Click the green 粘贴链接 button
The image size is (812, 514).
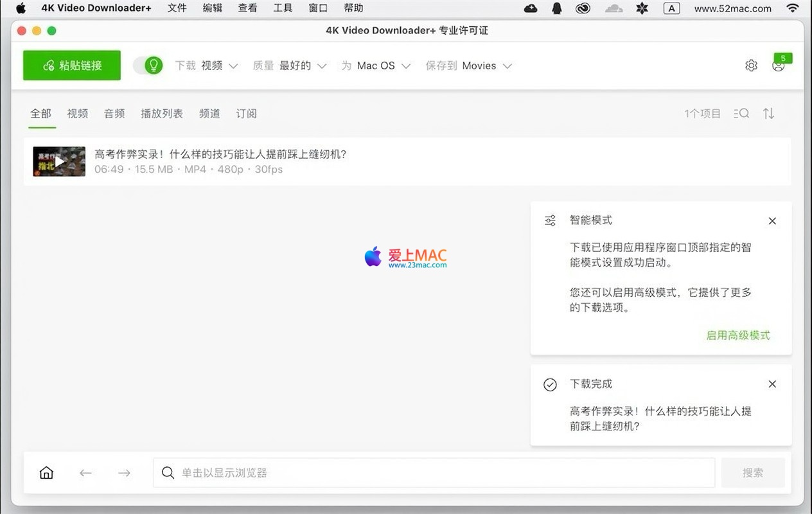point(72,66)
